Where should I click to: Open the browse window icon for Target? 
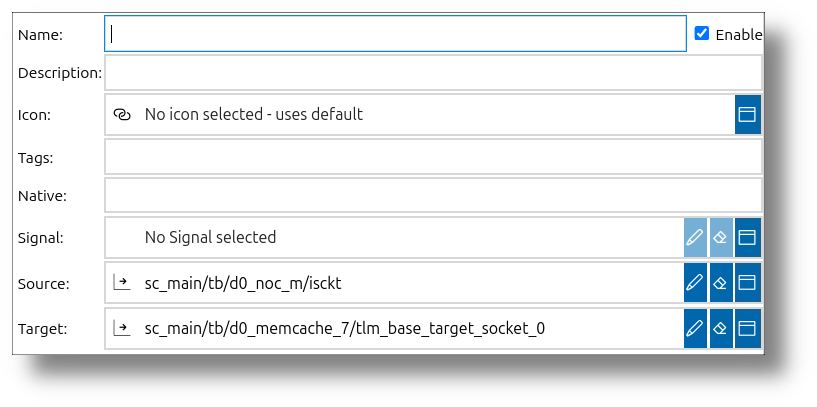tap(748, 328)
